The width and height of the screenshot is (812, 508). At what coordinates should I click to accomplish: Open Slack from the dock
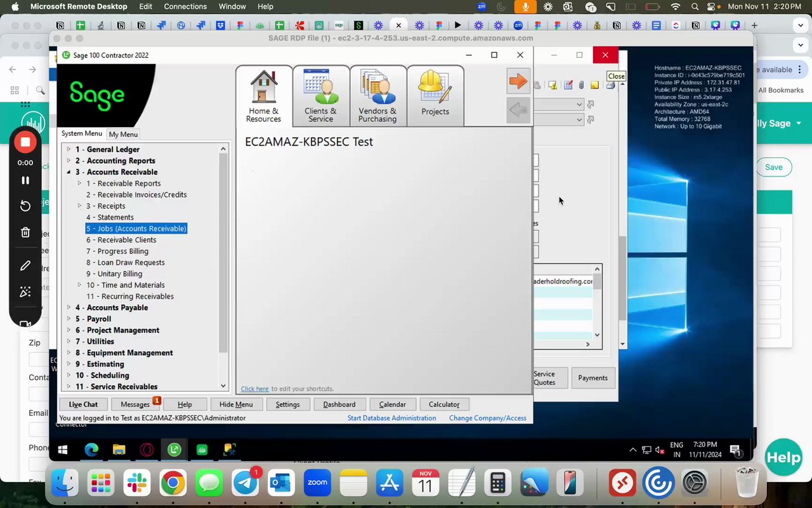pos(136,483)
